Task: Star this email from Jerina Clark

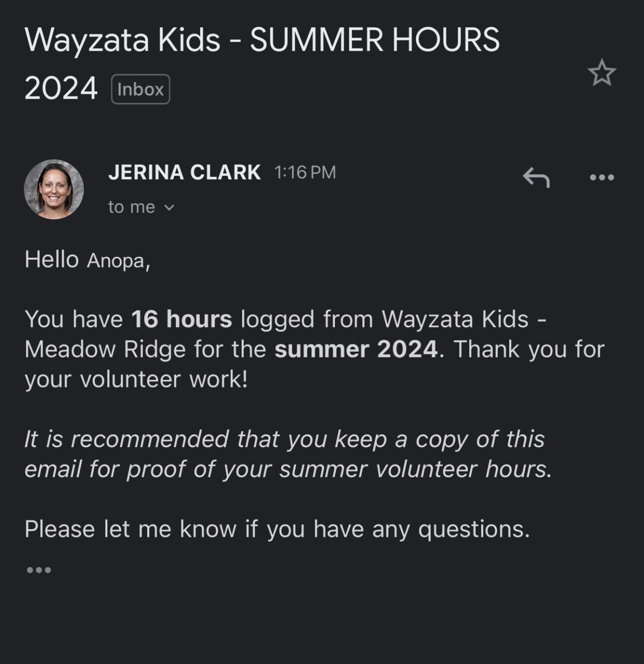Action: 601,73
